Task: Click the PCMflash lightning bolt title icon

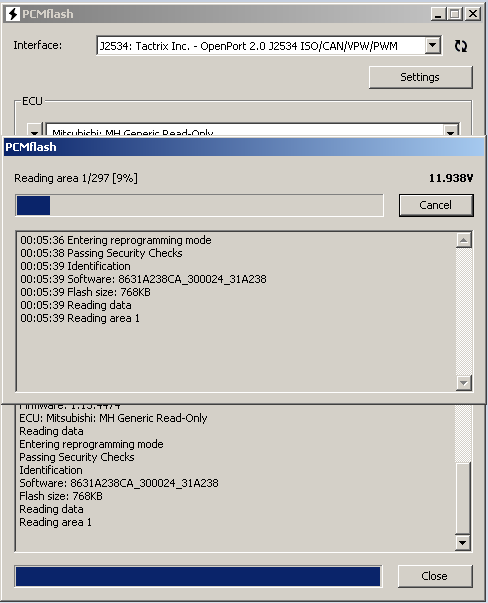Action: (13, 14)
